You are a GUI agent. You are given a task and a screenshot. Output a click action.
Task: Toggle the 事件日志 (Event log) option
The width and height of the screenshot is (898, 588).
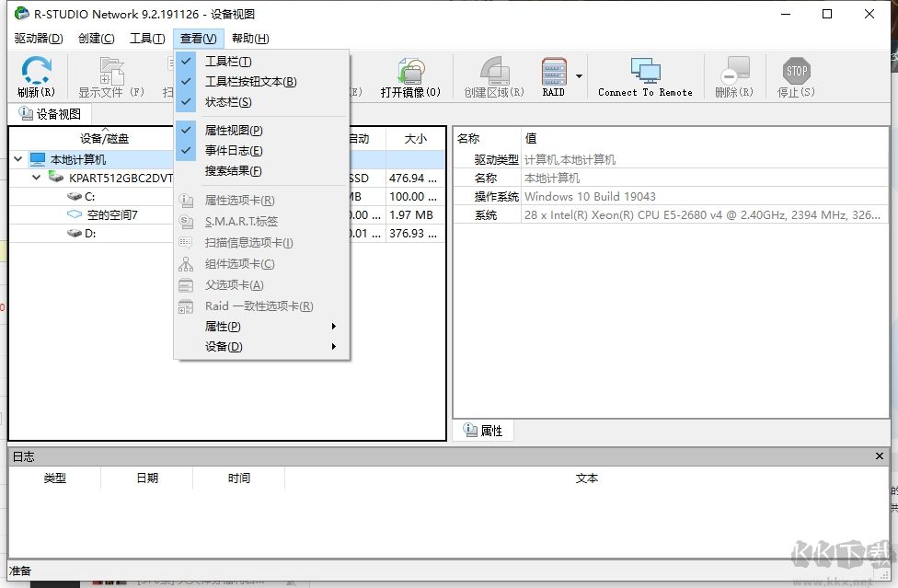coord(261,151)
